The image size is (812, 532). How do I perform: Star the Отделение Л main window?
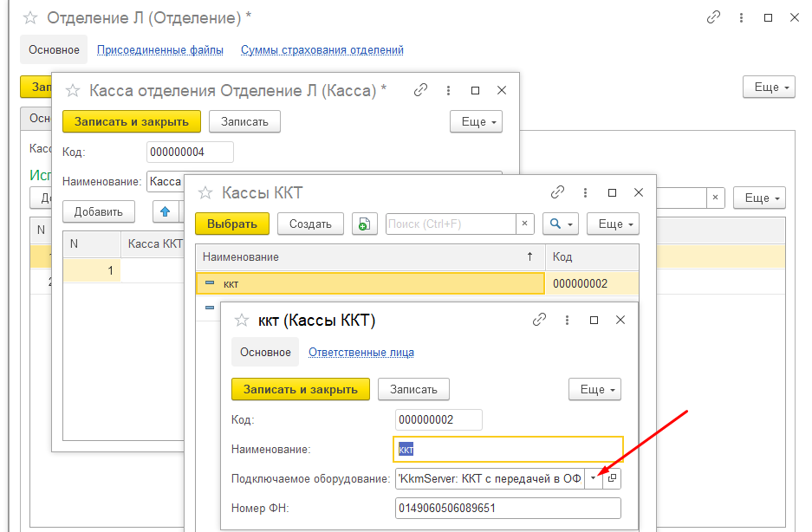coord(30,17)
